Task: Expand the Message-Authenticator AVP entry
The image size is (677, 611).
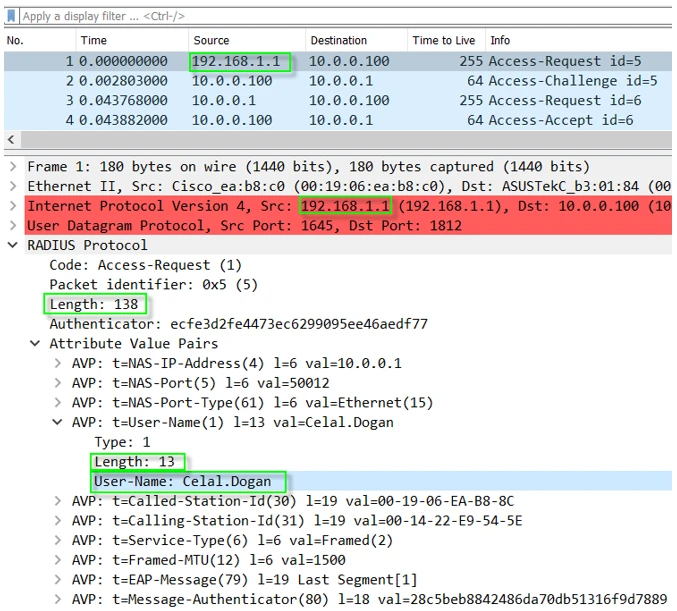Action: 58,599
